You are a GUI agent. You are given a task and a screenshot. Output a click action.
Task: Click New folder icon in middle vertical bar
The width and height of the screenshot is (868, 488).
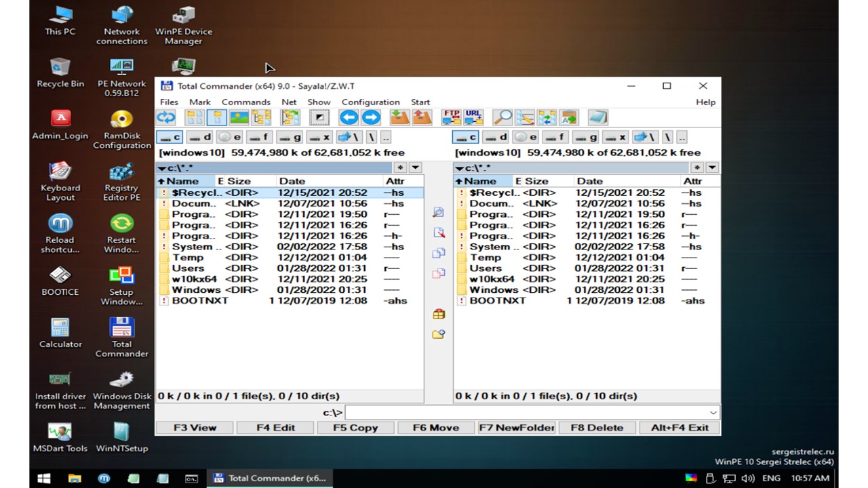[x=439, y=334]
